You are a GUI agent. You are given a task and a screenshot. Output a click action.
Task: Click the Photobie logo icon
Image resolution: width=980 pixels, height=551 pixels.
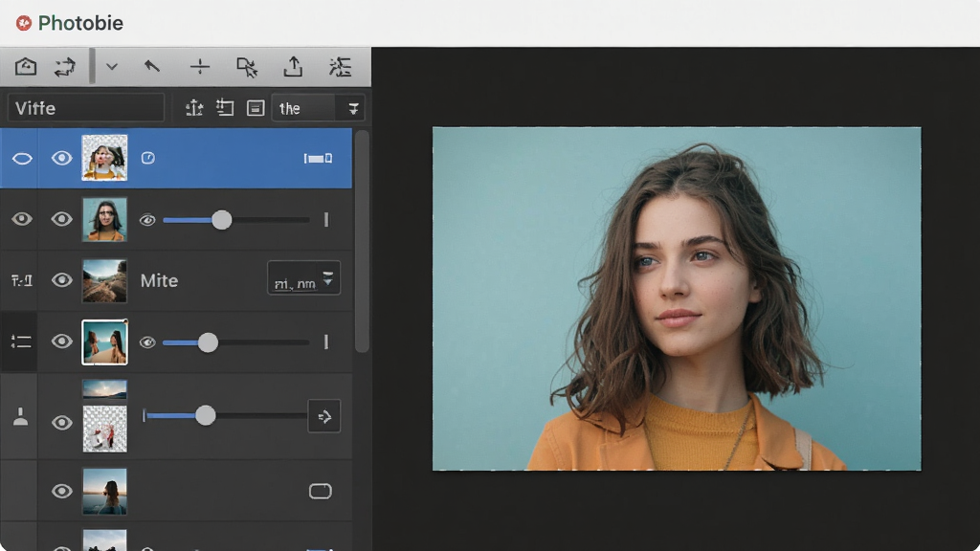point(24,23)
